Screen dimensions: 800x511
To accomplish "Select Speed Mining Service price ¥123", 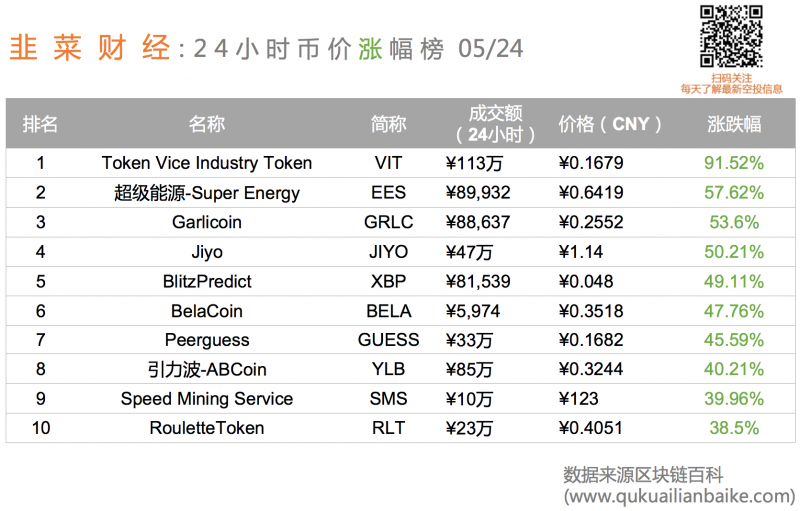I will coord(579,399).
